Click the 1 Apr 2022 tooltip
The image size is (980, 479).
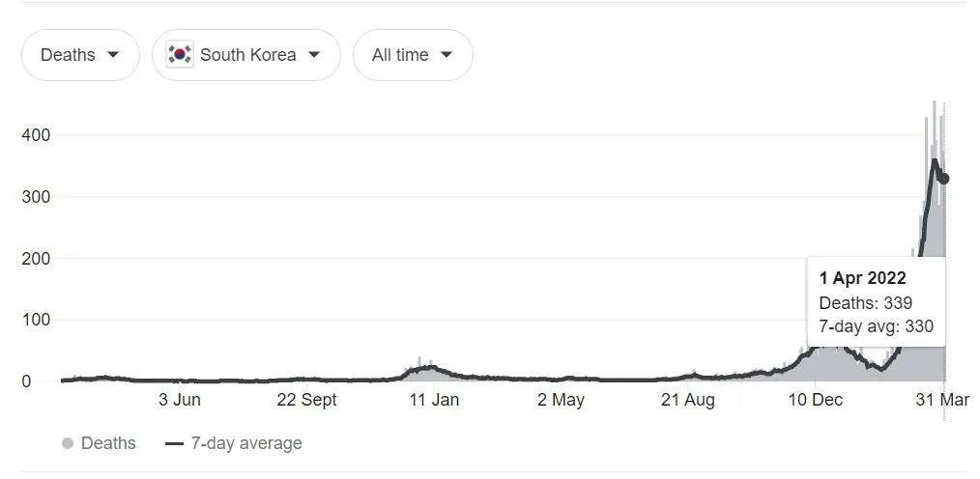point(876,302)
